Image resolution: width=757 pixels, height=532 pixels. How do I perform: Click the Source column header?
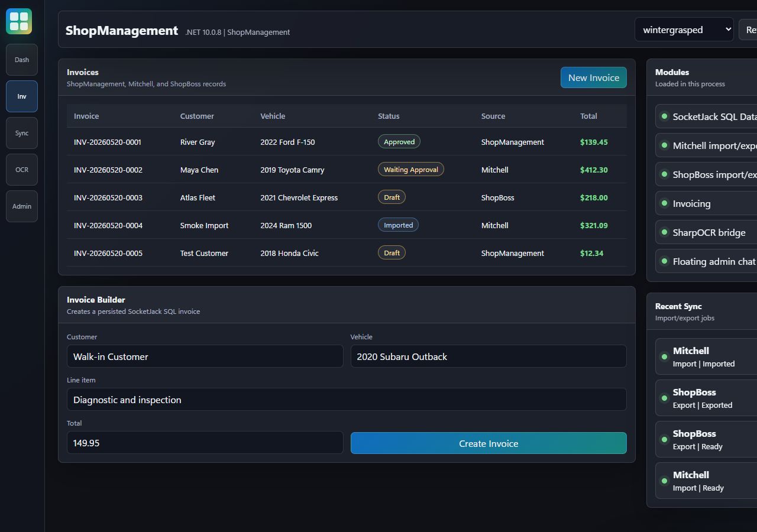click(493, 116)
